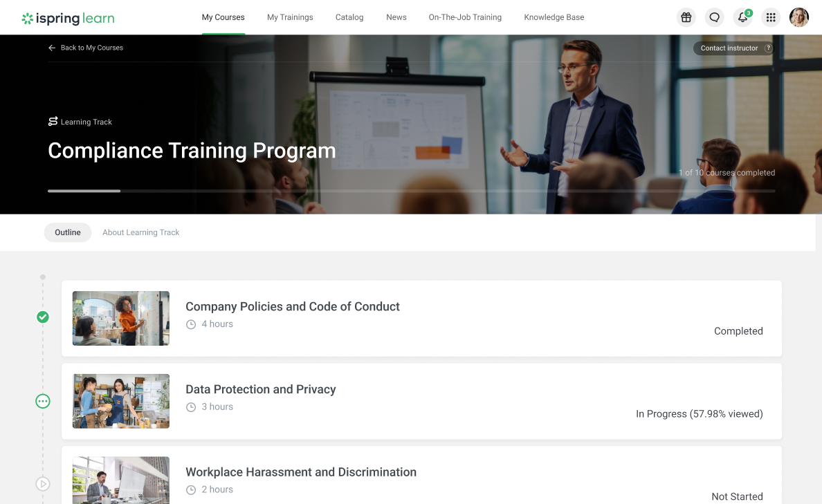
Task: Click the Compliance Training Program title
Action: click(192, 151)
